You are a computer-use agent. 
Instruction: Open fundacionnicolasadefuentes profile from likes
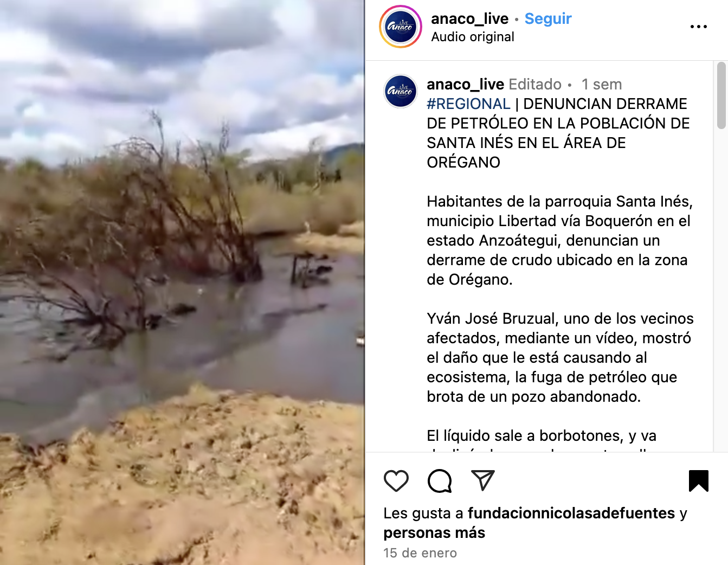571,513
